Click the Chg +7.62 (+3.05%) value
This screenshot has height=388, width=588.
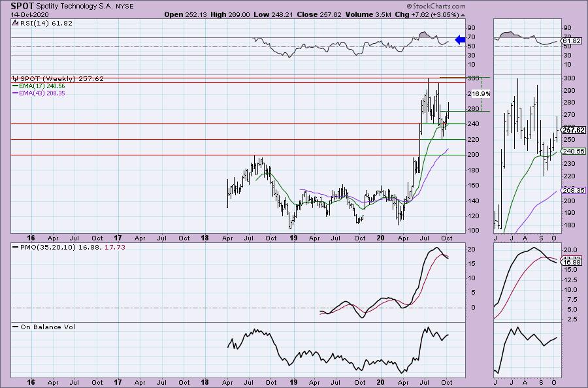coord(427,14)
